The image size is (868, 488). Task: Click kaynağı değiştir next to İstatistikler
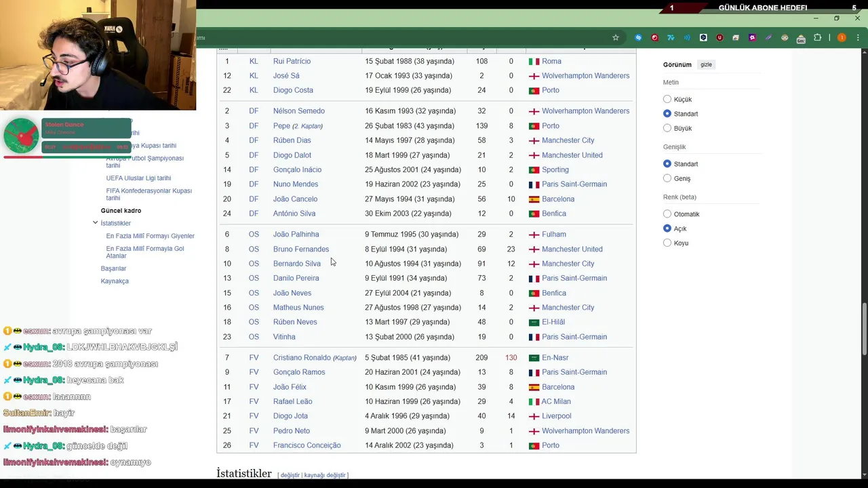[325, 475]
